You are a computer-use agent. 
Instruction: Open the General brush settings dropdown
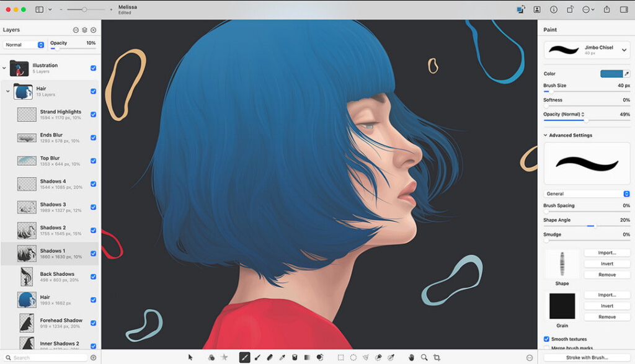587,193
